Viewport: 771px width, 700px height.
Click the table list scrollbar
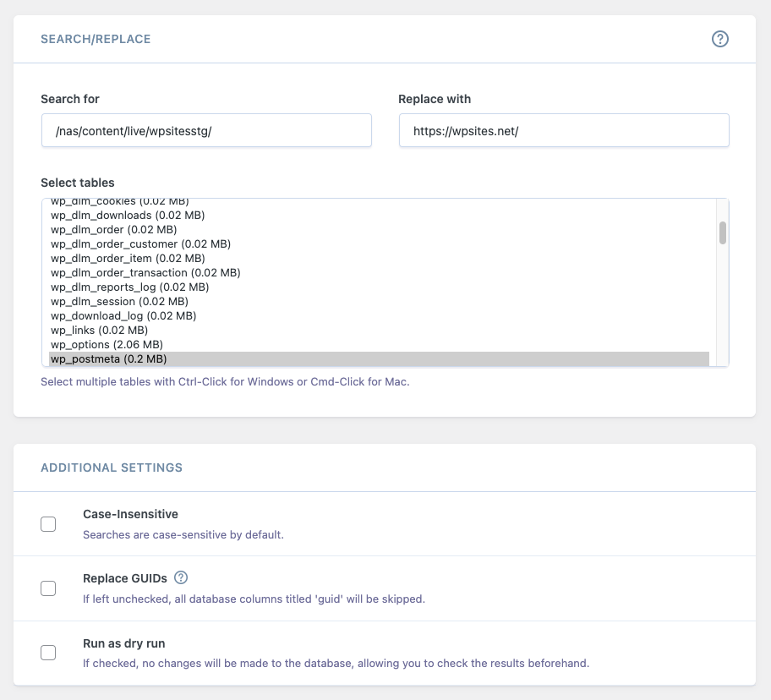[x=721, y=231]
